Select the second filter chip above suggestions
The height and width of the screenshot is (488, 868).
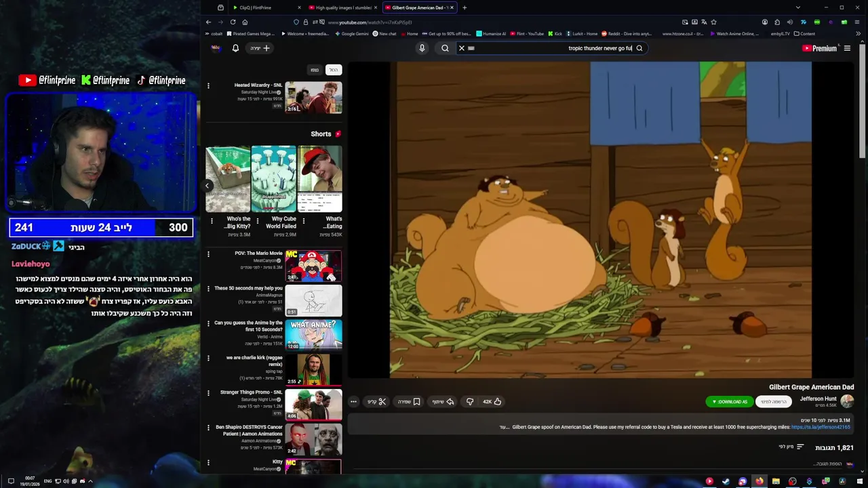[x=315, y=70]
